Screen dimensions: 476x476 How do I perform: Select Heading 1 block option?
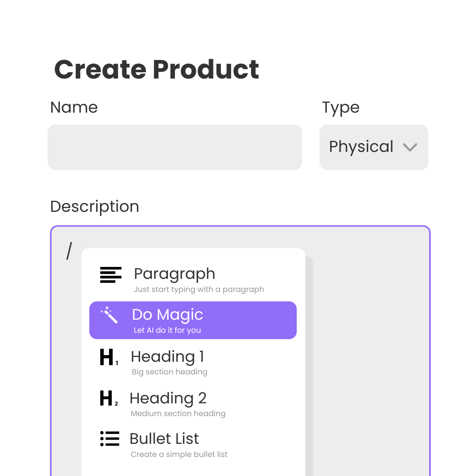tap(193, 362)
